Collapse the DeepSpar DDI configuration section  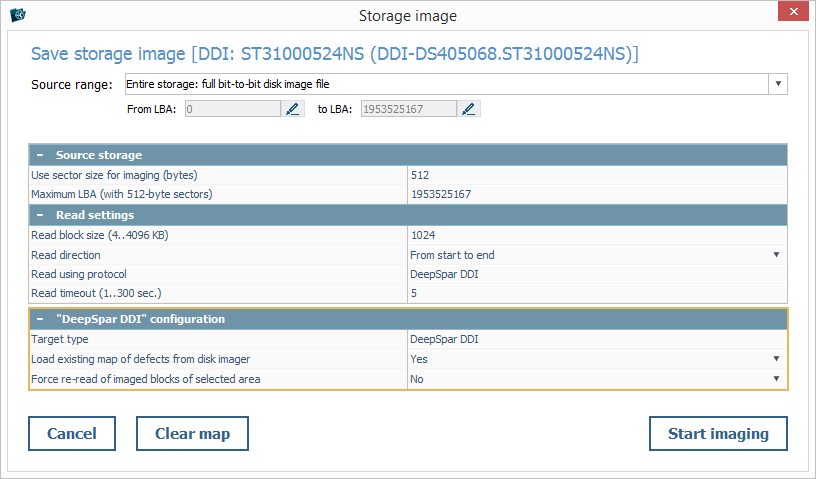40,319
